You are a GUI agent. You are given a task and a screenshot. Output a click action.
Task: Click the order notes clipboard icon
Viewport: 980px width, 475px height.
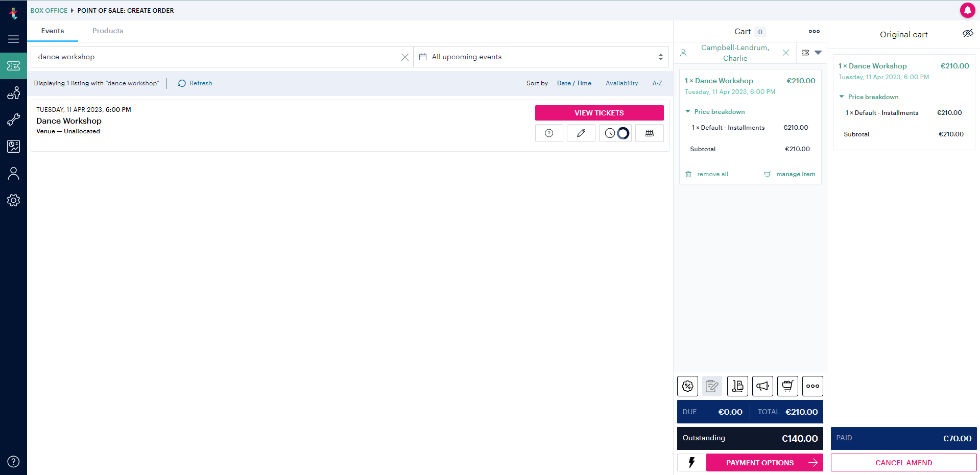712,386
